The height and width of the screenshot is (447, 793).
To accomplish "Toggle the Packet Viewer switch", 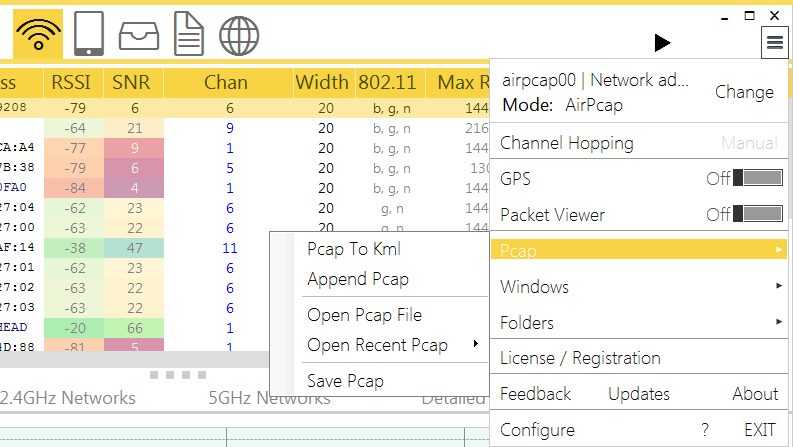I will point(758,213).
